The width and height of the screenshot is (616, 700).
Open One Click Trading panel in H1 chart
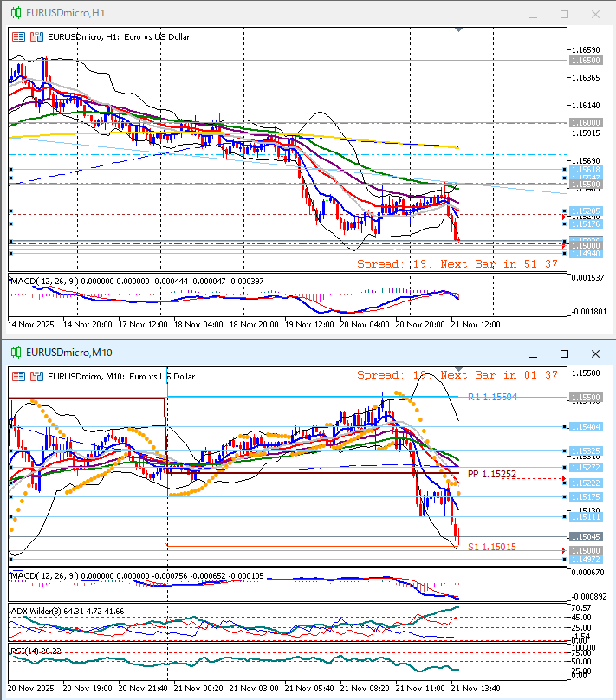click(18, 37)
